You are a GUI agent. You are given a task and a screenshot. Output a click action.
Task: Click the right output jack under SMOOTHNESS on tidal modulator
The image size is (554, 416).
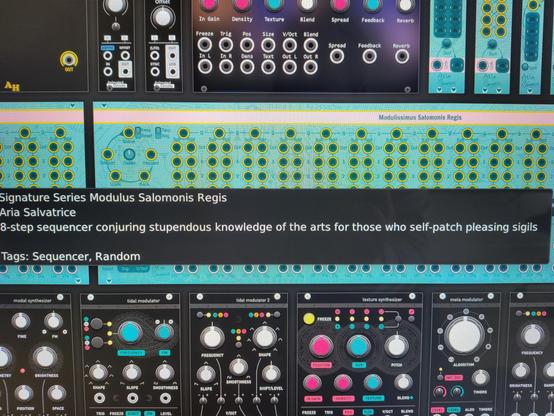(165, 398)
